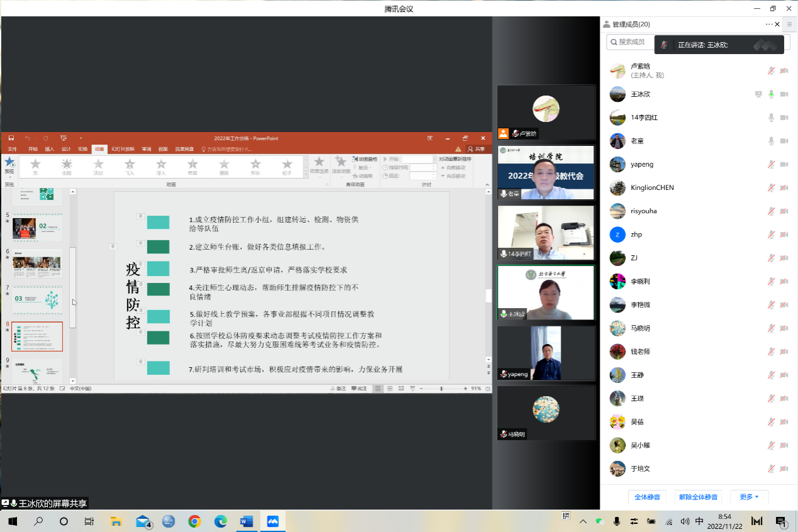Toggle camera icon for 14李四红
Screen dimensions: 798x532
pyautogui.click(x=784, y=118)
